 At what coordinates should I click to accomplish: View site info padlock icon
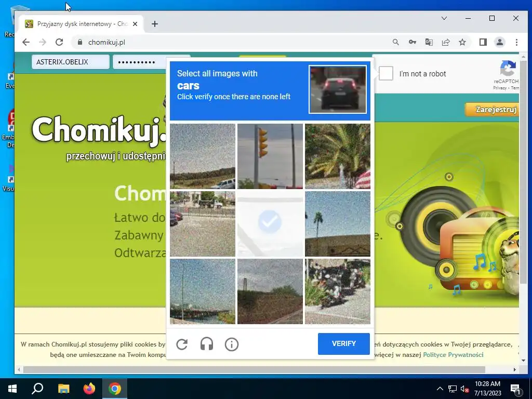tap(80, 42)
